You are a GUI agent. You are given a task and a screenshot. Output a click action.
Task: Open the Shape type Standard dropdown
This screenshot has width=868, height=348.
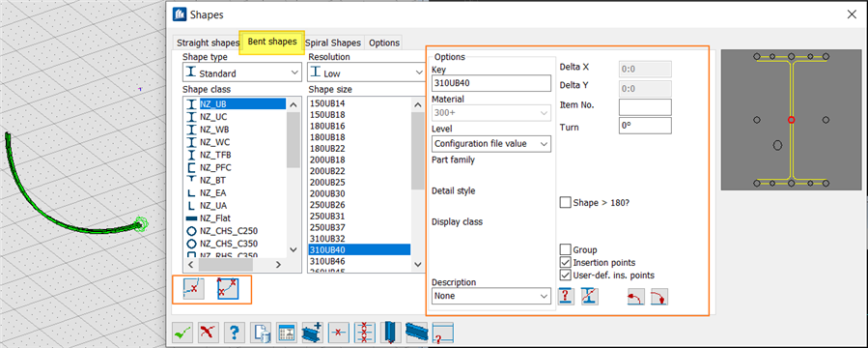pyautogui.click(x=242, y=72)
